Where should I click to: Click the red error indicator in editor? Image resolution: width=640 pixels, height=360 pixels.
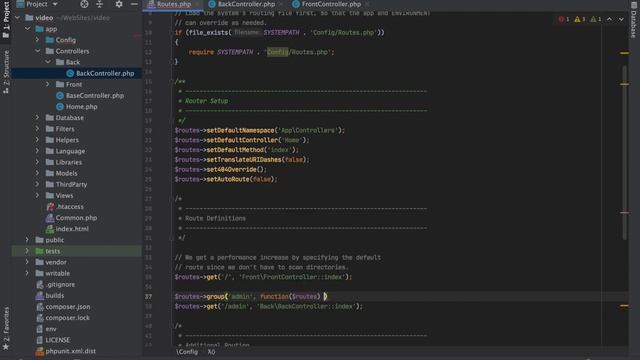pos(564,19)
